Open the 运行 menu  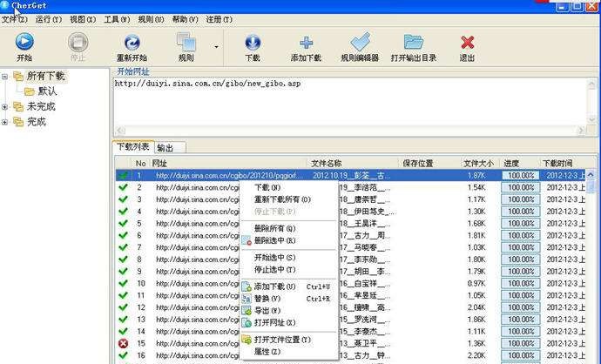(x=49, y=19)
